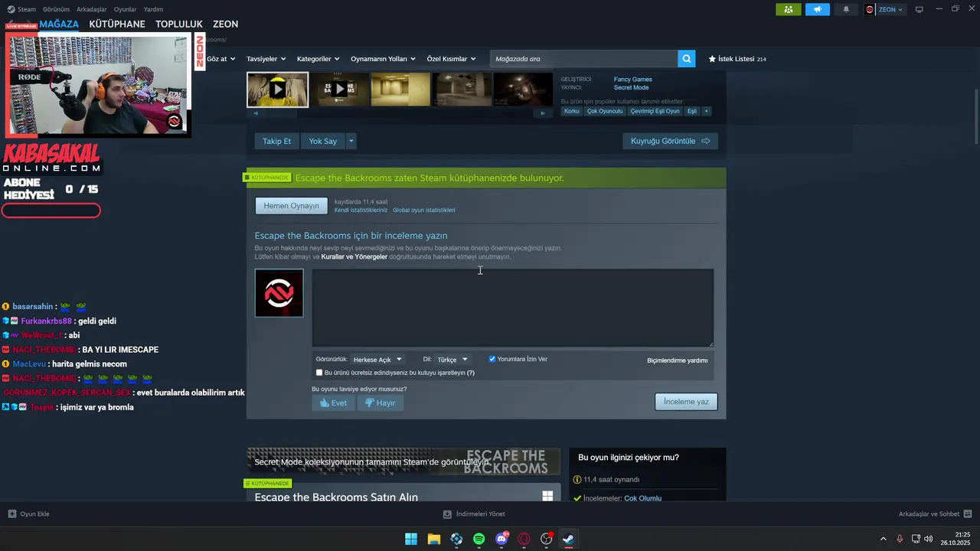Check the received-for-free product checkbox
Viewport: 980px width, 551px height.
319,373
